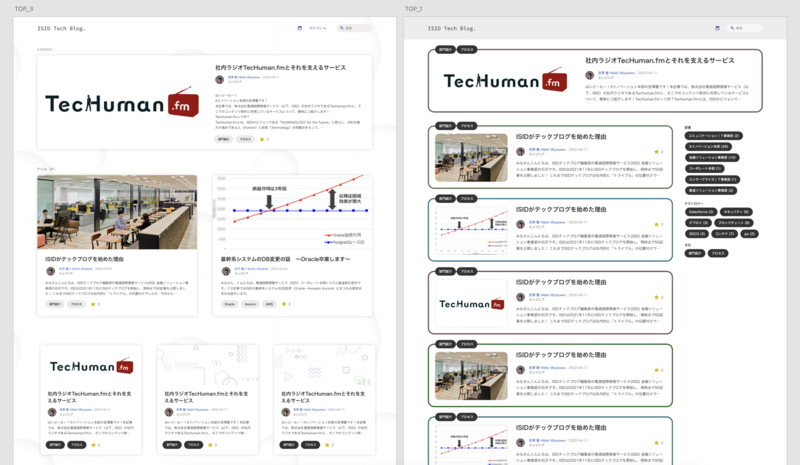Click the Latest. section heading in TOP_3
Screen dimensions: 800x465
pyautogui.click(x=45, y=50)
